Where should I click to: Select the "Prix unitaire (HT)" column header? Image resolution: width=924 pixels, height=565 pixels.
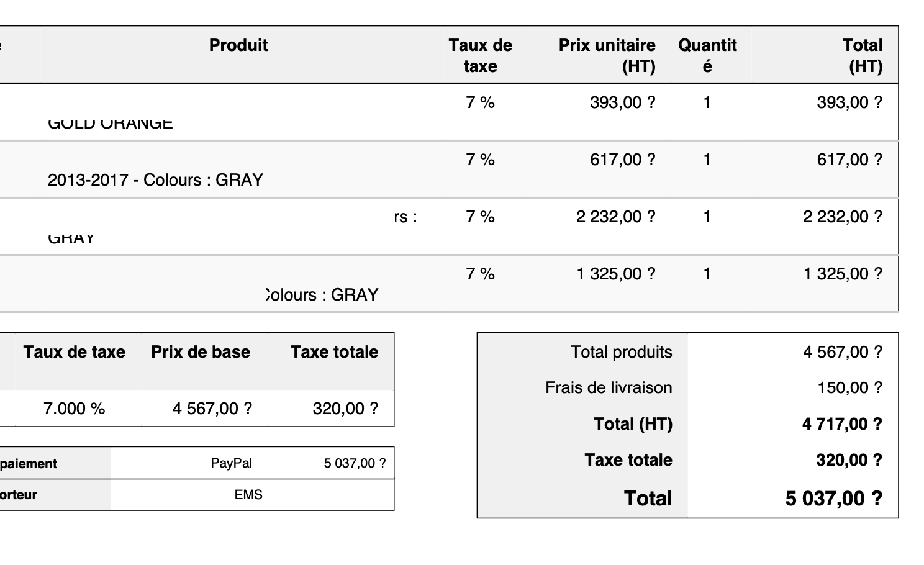[607, 55]
